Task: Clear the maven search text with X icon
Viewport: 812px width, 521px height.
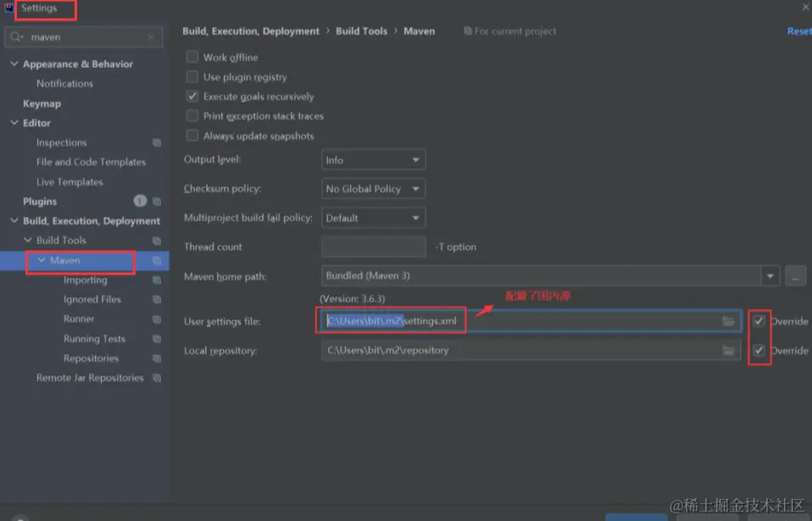Action: [151, 36]
